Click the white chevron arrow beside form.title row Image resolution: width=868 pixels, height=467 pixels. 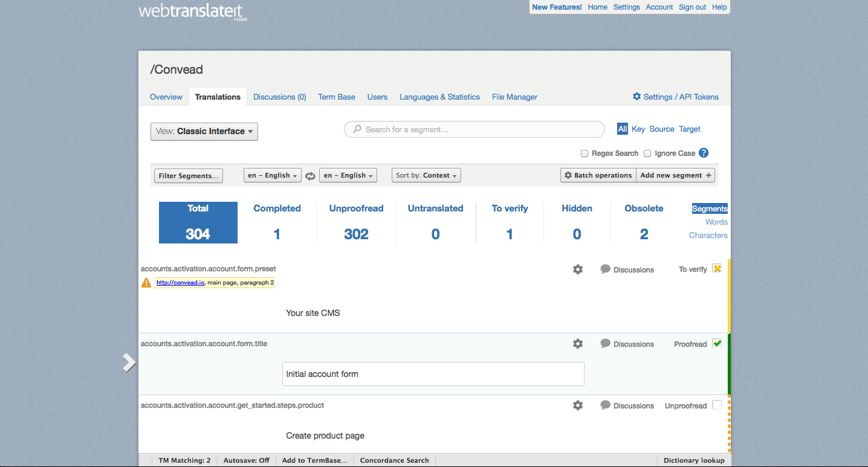pyautogui.click(x=129, y=362)
